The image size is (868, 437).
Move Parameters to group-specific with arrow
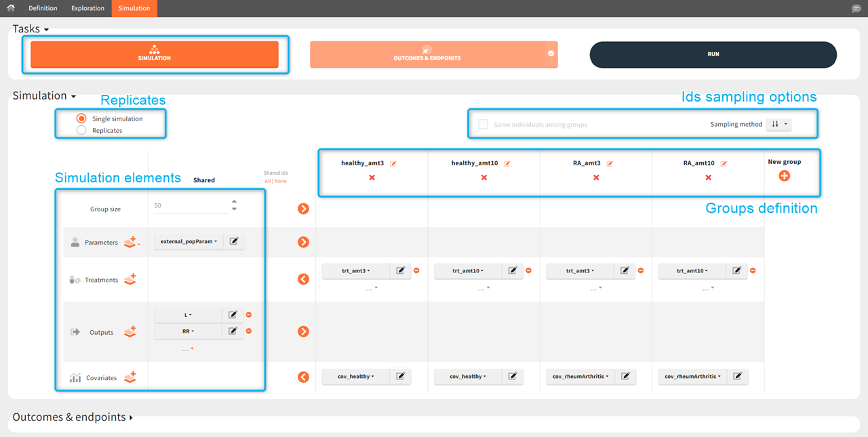(303, 242)
